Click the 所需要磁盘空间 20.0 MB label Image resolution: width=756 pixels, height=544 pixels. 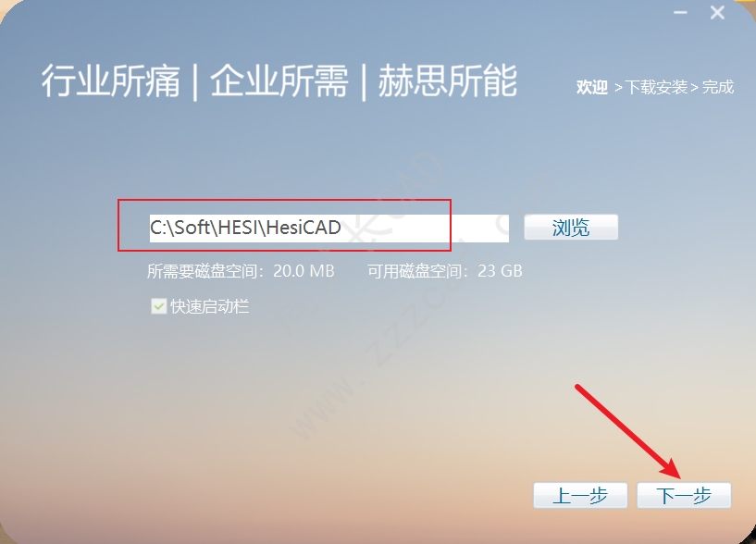pyautogui.click(x=241, y=271)
